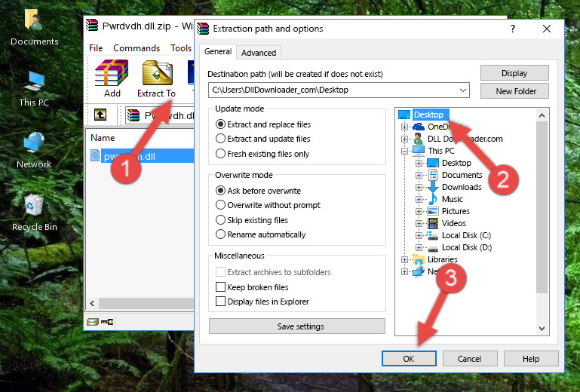
Task: Select This PC icon in folder tree
Action: [419, 151]
